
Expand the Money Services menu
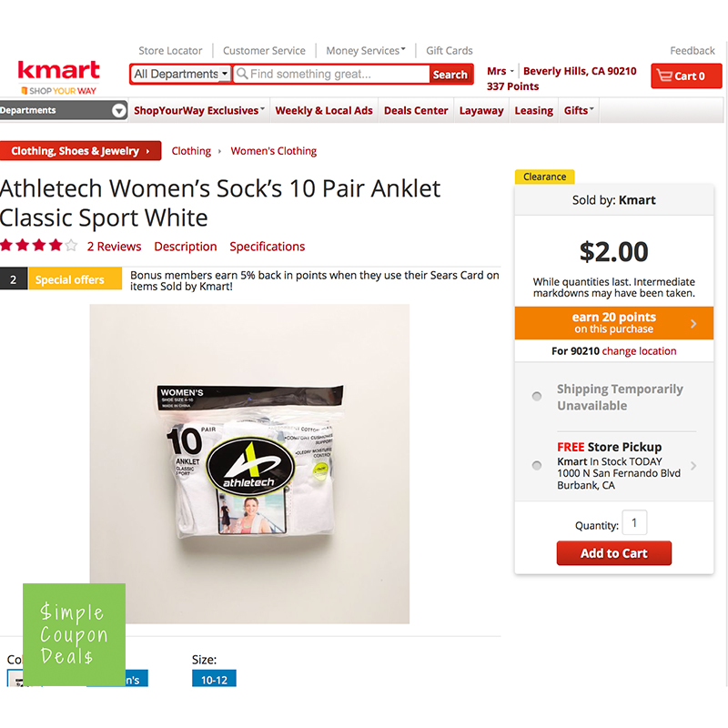click(x=366, y=51)
